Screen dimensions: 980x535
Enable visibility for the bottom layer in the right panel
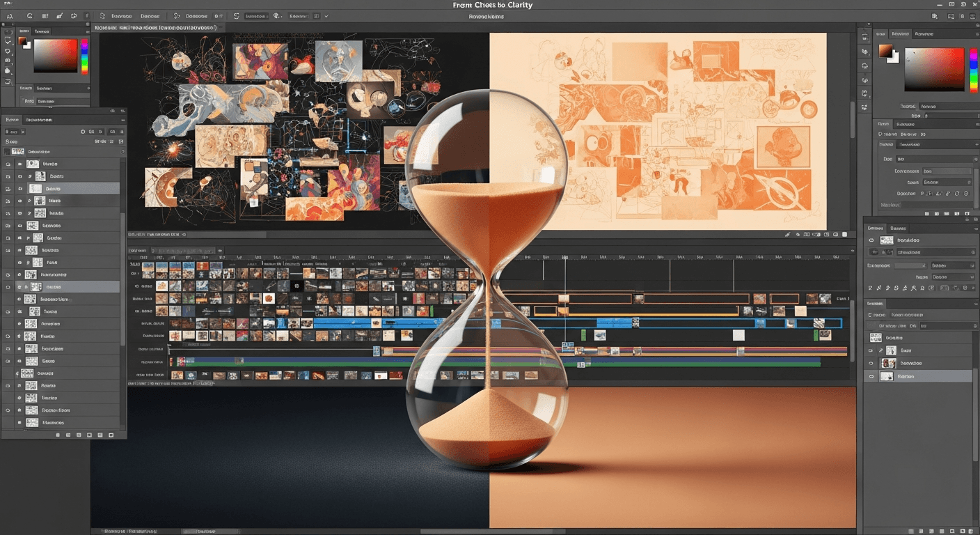coord(870,376)
